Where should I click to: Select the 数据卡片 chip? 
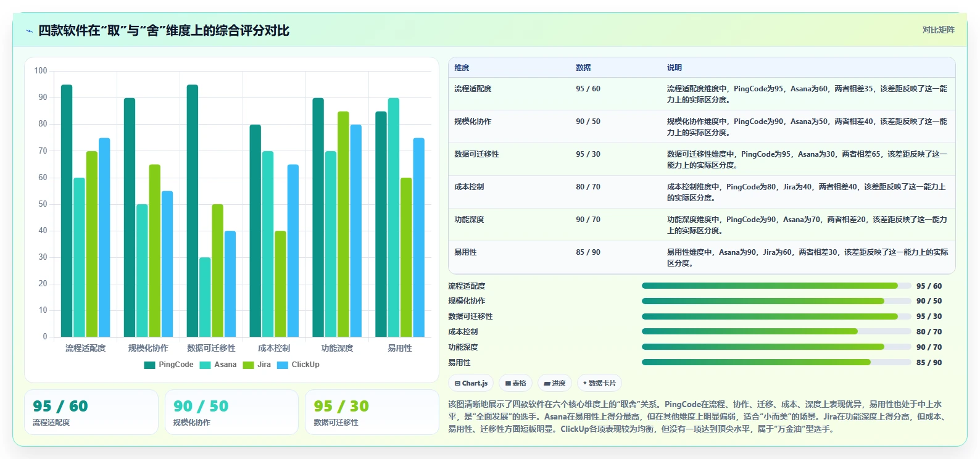click(599, 383)
